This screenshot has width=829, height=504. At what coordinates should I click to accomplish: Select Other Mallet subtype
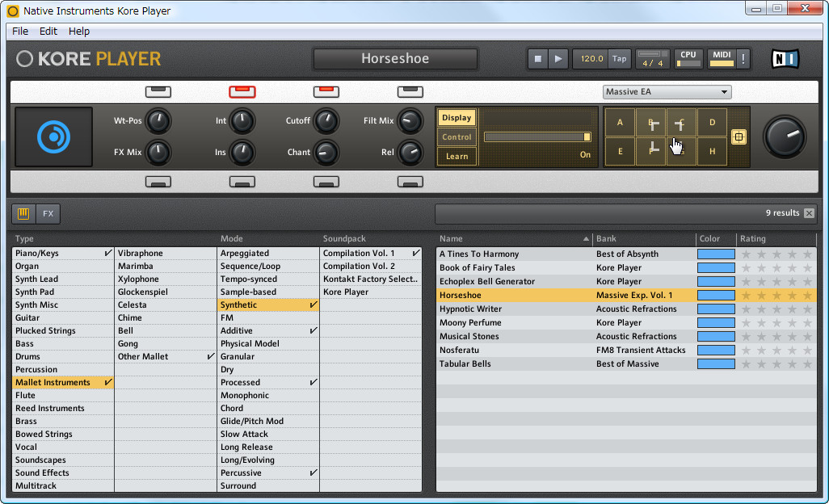tap(166, 357)
